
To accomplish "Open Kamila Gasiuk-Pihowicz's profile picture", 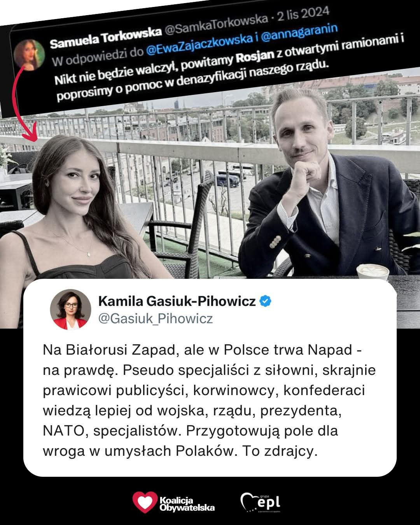I will click(70, 310).
